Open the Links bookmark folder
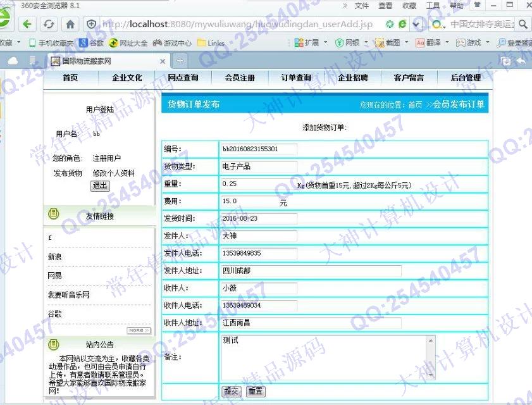 211,43
